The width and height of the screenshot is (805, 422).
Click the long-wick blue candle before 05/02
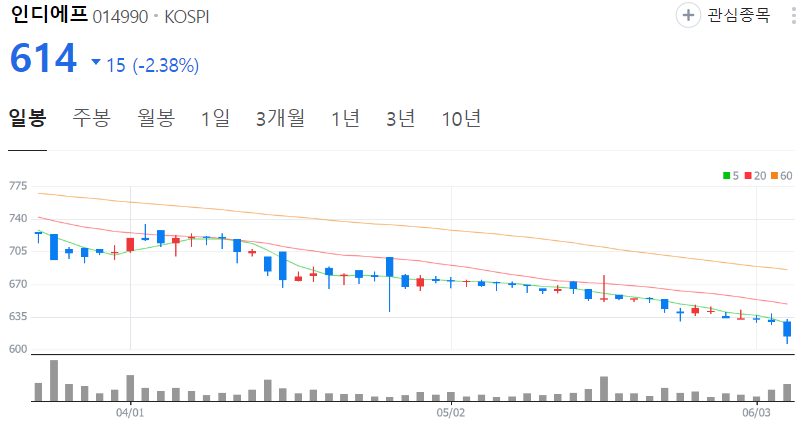(390, 284)
